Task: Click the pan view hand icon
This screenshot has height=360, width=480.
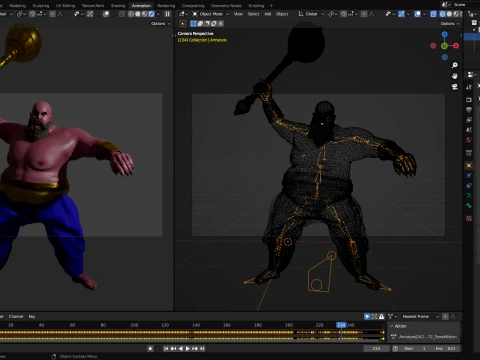Action: [x=455, y=76]
